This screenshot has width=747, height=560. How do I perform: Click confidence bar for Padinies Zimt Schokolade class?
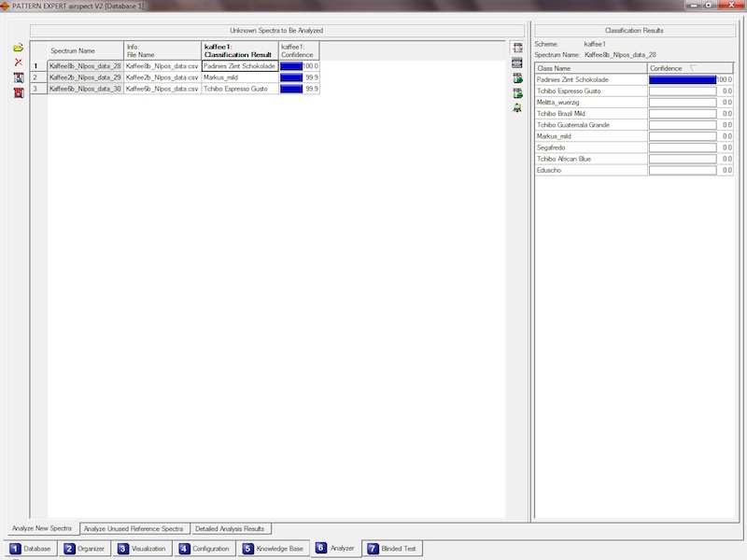pos(682,80)
